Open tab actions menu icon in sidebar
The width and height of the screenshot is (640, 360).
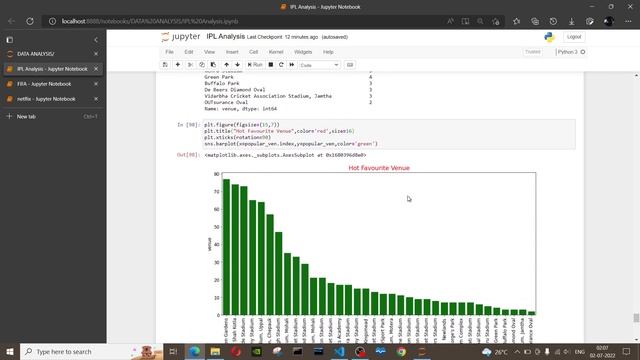pos(9,40)
